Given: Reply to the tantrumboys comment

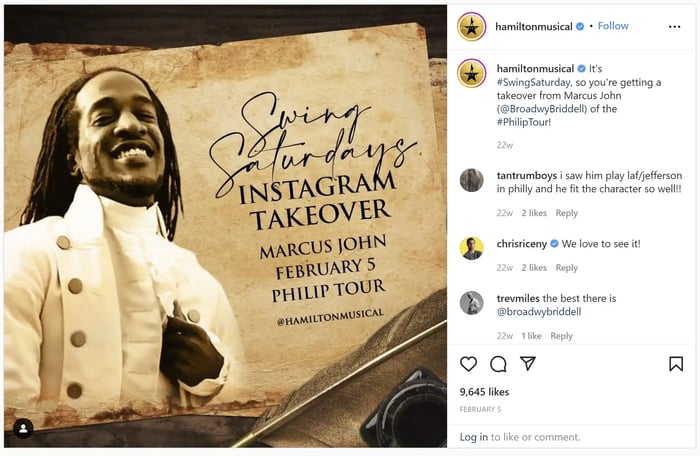Looking at the screenshot, I should click(x=567, y=213).
